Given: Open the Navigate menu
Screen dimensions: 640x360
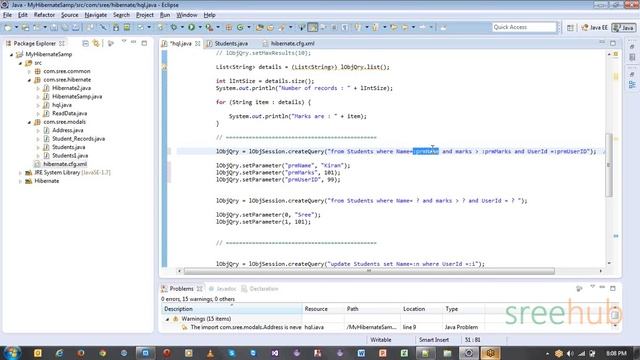Looking at the screenshot, I should tap(96, 15).
